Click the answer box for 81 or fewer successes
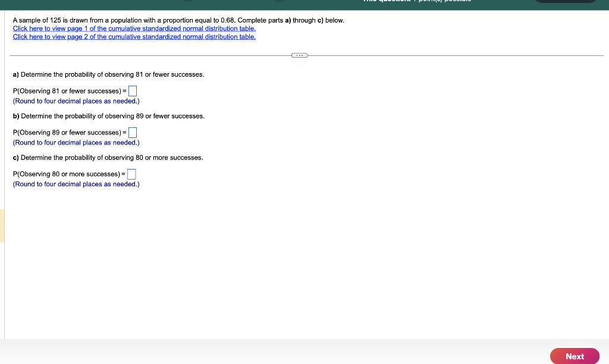 click(133, 91)
